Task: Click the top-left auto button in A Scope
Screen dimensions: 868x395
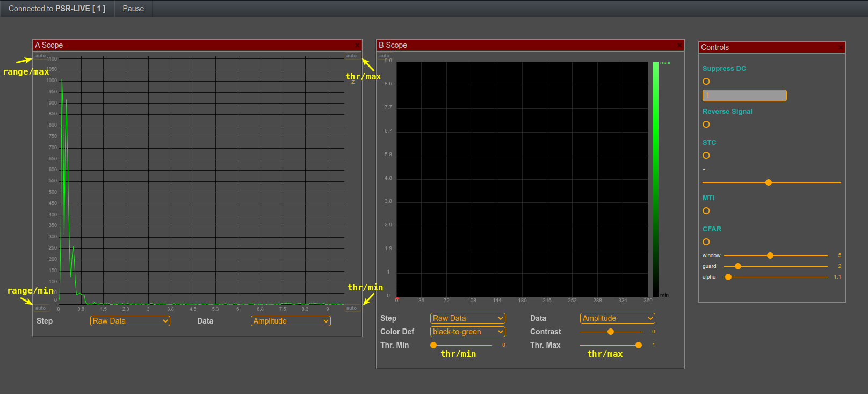Action: pos(41,56)
